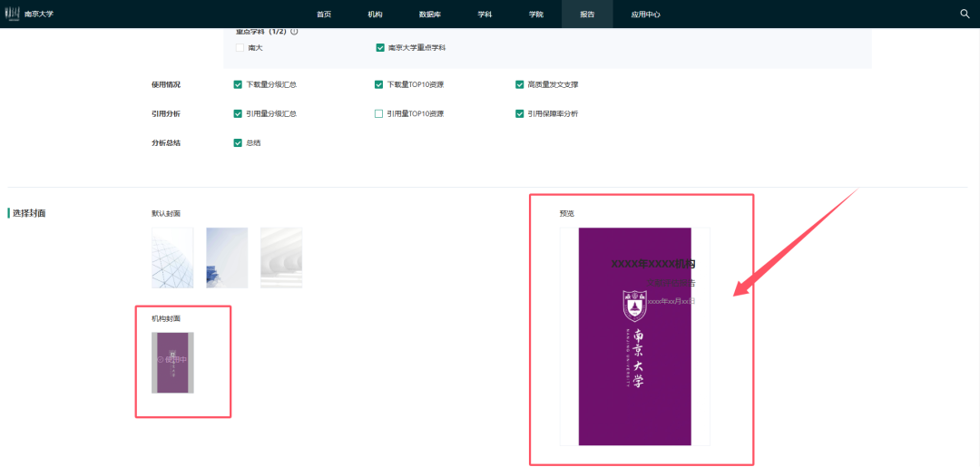Enable the 南大 checkbox
Image resolution: width=980 pixels, height=467 pixels.
tap(240, 48)
